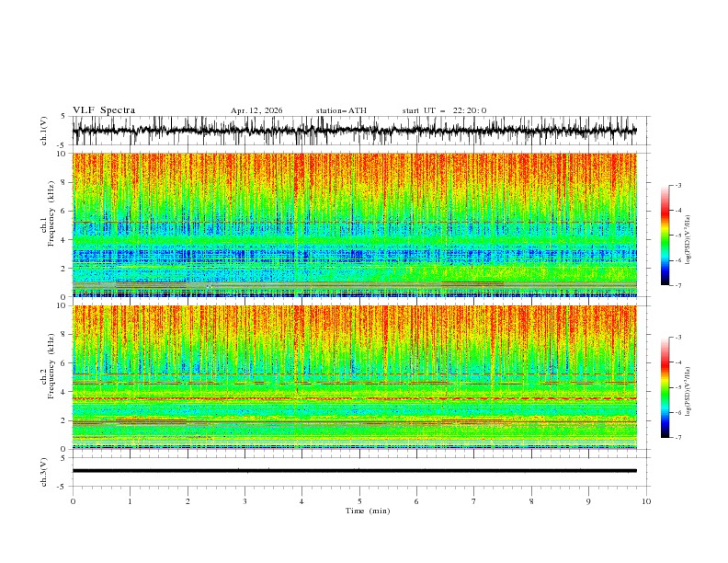Click the "VLF Spectra" plot title
Image resolution: width=728 pixels, height=563 pixels.
(x=104, y=110)
